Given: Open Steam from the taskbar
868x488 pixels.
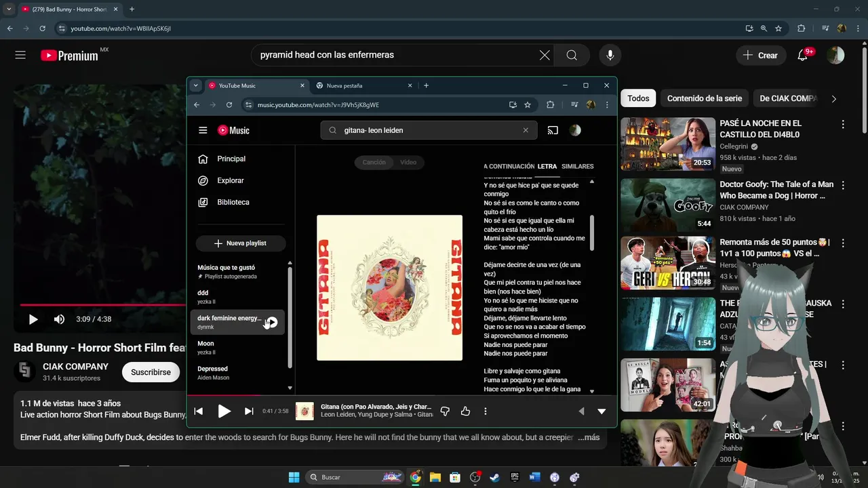Looking at the screenshot, I should pos(494,477).
